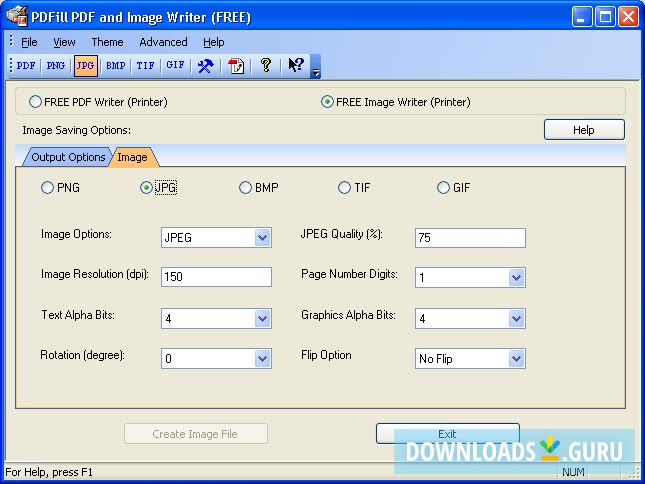645x484 pixels.
Task: Expand the Page Number Digits dropdown
Action: (x=516, y=278)
